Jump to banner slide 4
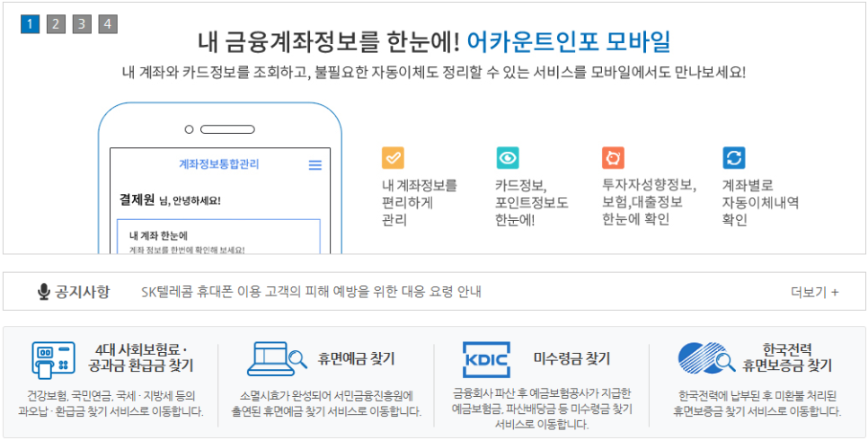 click(x=108, y=24)
